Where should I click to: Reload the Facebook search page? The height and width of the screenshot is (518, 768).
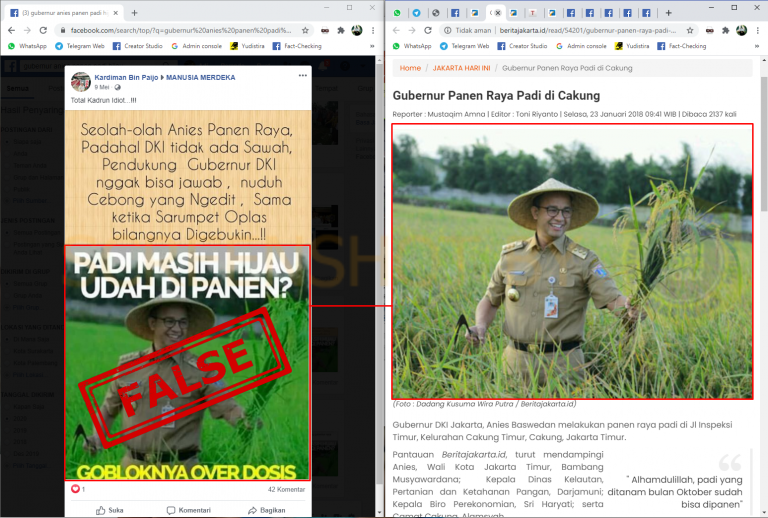43,30
